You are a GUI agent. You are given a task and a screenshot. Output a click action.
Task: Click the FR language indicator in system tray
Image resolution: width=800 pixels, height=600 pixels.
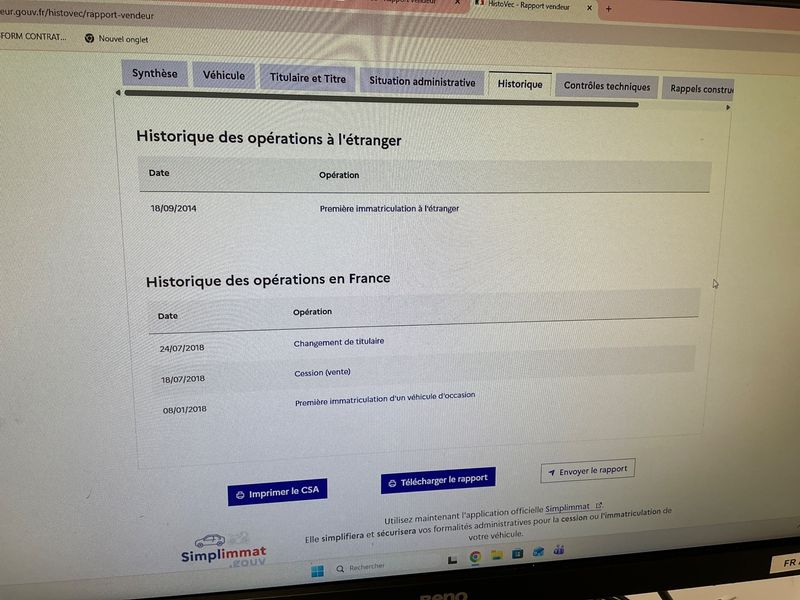789,563
